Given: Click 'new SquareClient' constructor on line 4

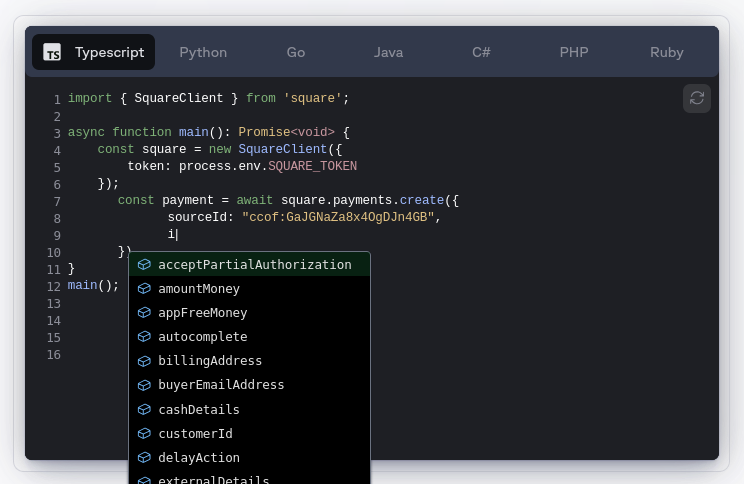Looking at the screenshot, I should click(x=268, y=149).
